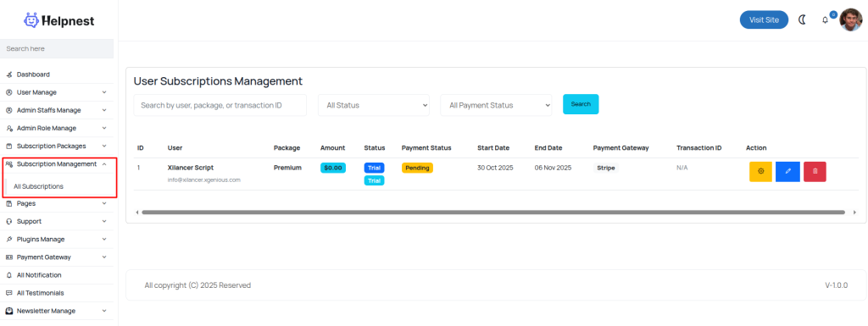Screen dimensions: 868x326
Task: Open the notifications bell icon
Action: click(x=825, y=20)
